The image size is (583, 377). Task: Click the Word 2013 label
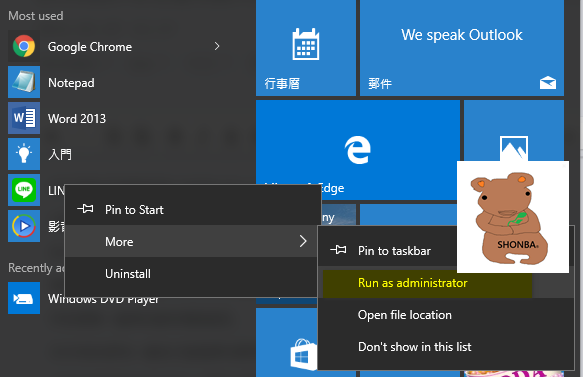pos(77,119)
